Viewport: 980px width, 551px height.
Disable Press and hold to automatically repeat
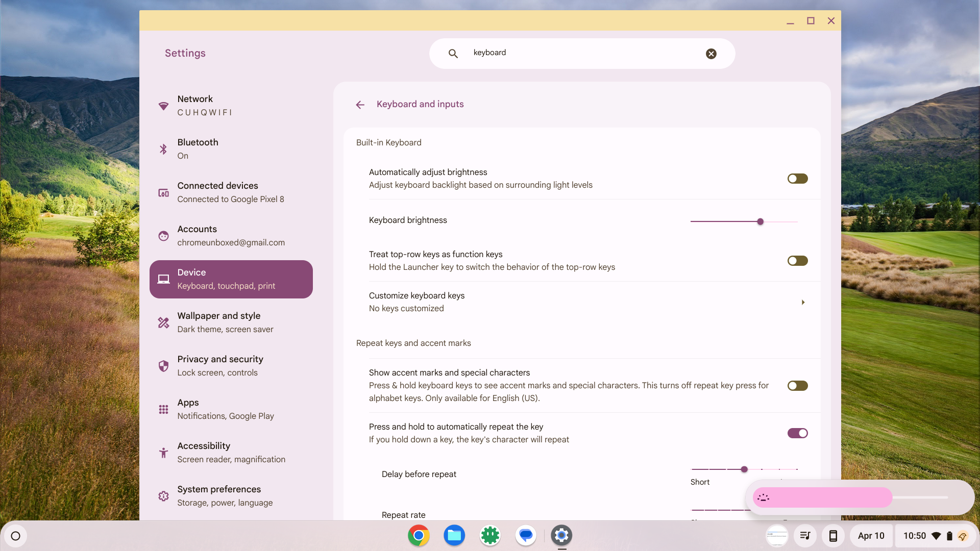797,433
